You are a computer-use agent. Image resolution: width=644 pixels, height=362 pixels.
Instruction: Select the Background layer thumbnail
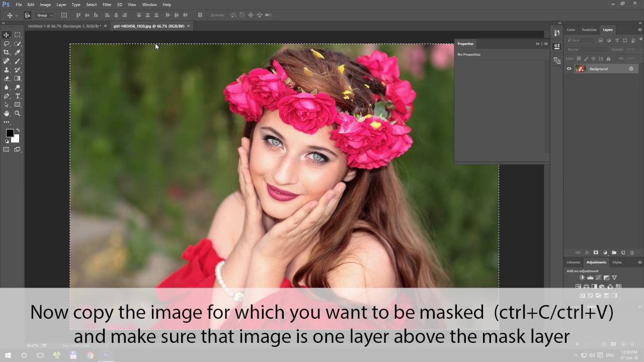580,69
